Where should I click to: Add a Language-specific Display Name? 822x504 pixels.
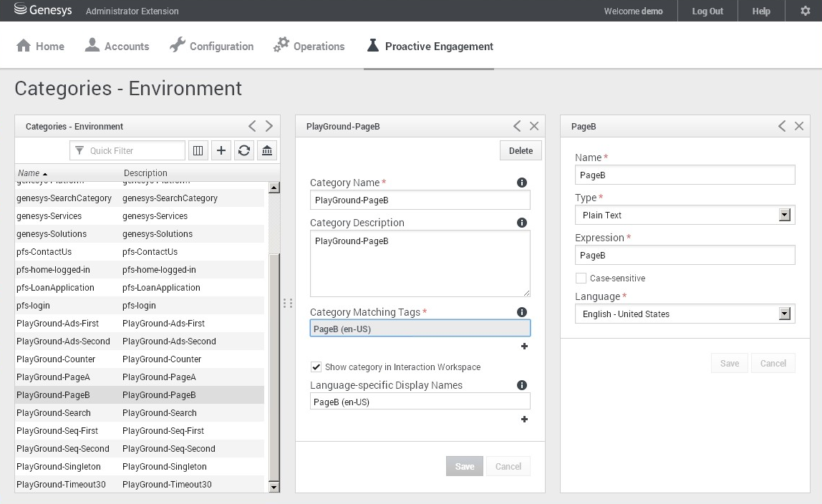(524, 420)
